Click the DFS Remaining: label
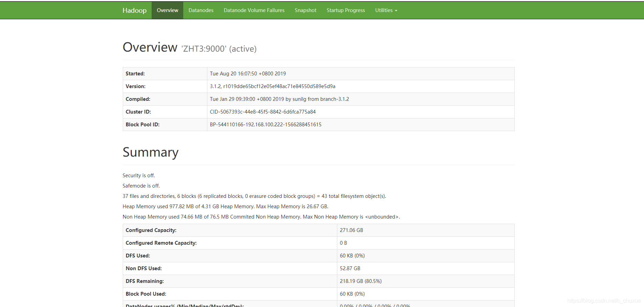 (145, 281)
